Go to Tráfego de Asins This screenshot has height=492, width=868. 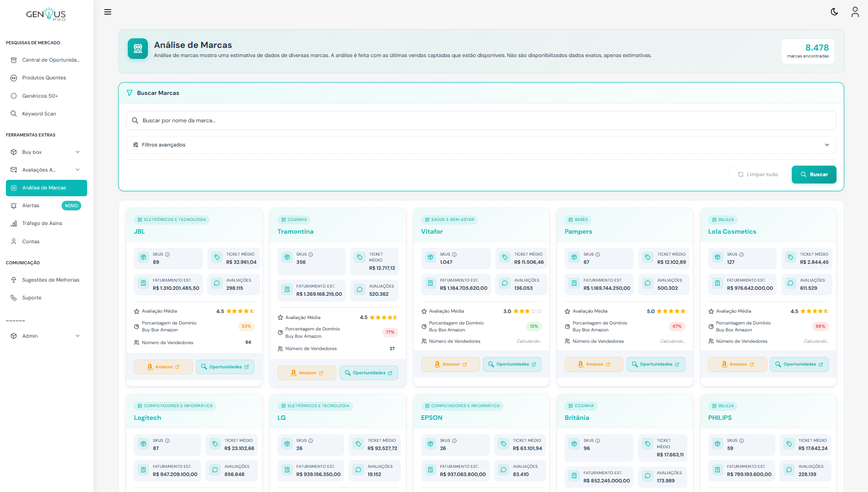[42, 224]
